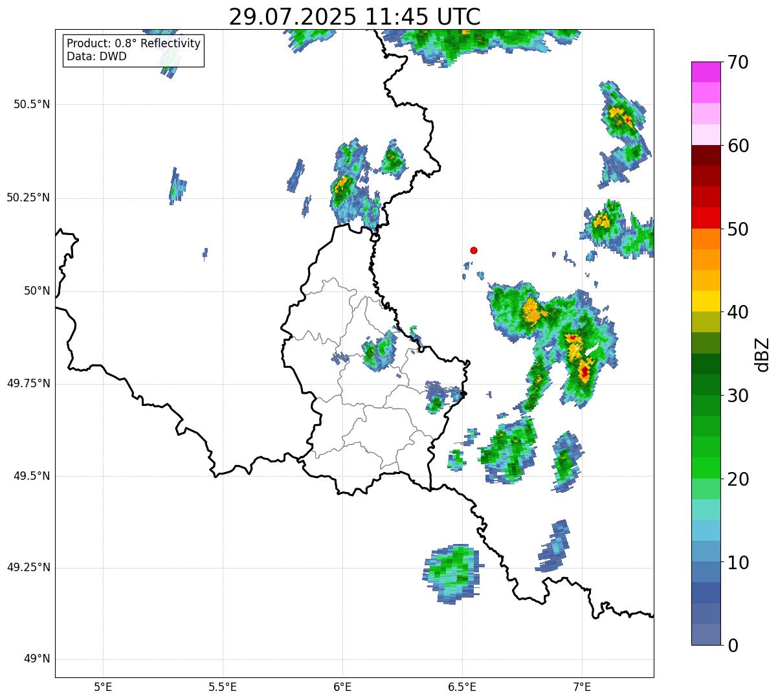Pick the magenta top swatch of colorbar

click(x=706, y=72)
